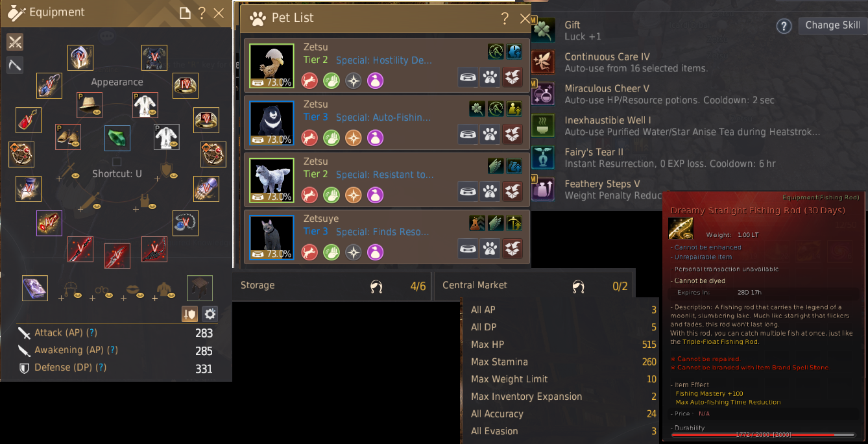Expand the Defense (DP) question mark info

(x=102, y=367)
